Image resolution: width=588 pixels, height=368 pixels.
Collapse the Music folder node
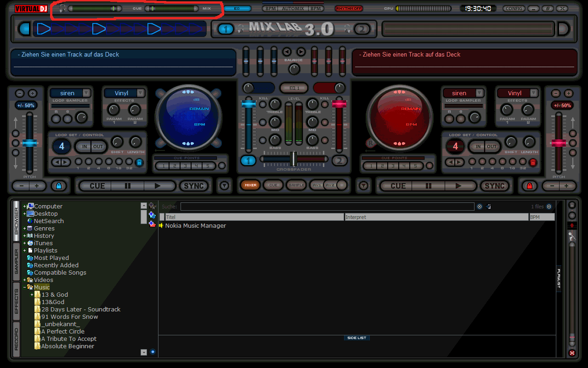click(24, 287)
